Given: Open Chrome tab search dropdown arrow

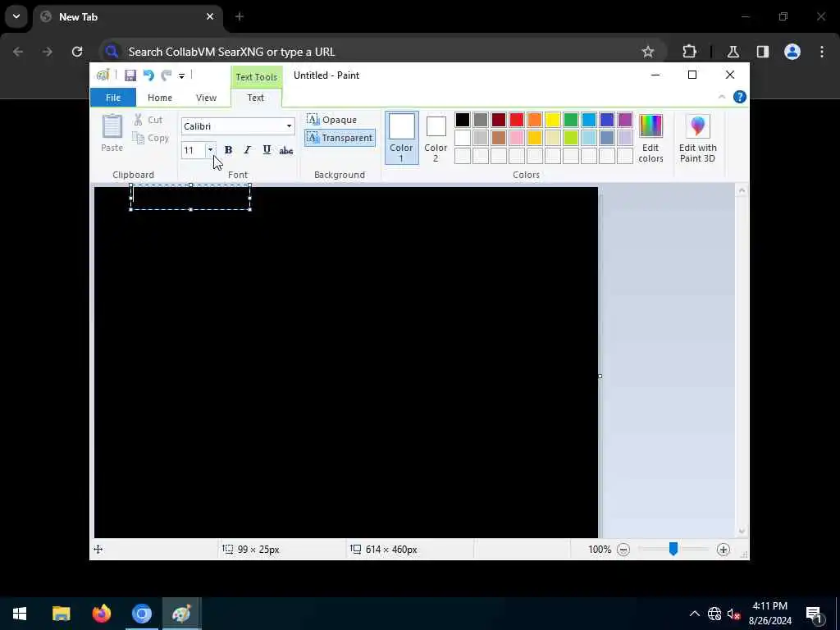Looking at the screenshot, I should point(16,16).
